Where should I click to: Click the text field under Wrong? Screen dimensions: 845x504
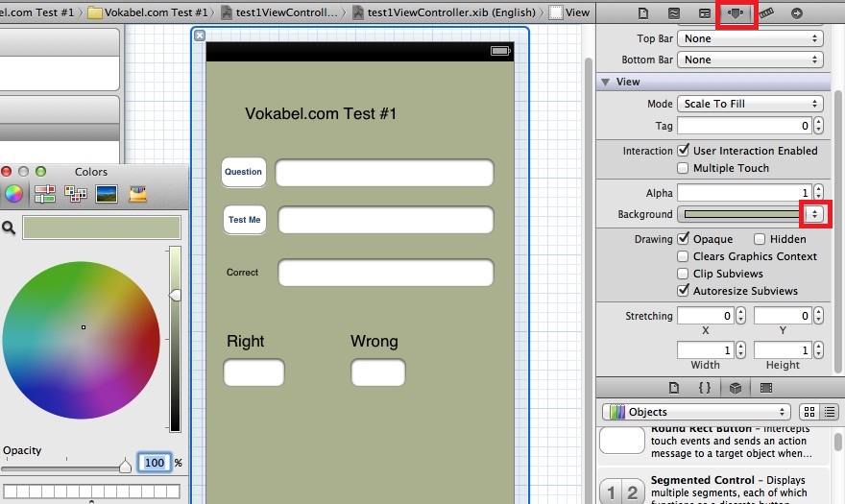click(x=377, y=372)
